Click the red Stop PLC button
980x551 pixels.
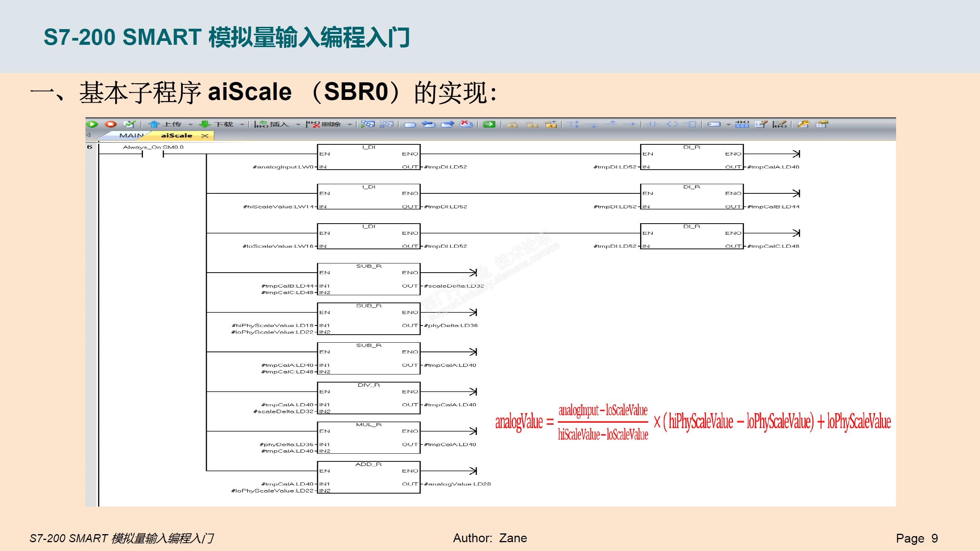coord(111,124)
